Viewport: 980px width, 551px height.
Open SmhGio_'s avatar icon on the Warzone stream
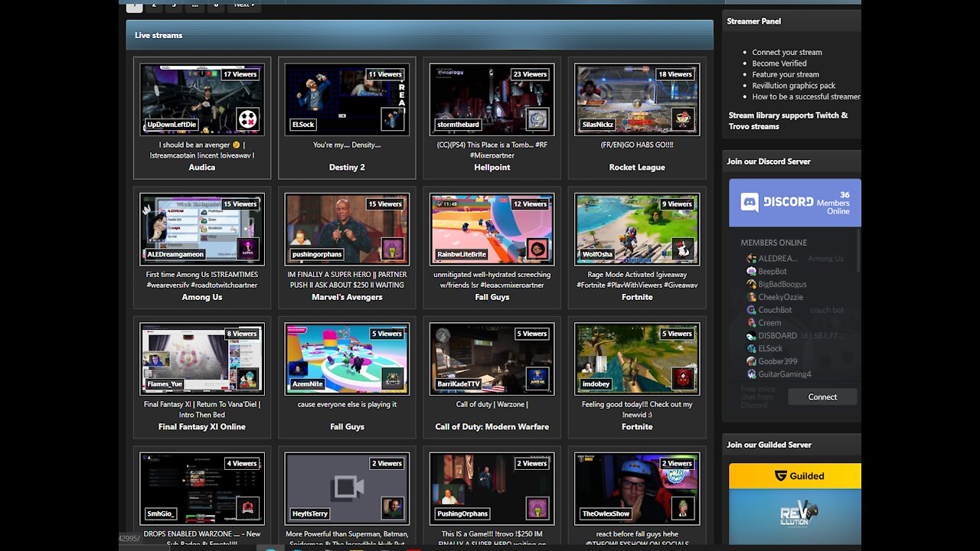click(247, 508)
